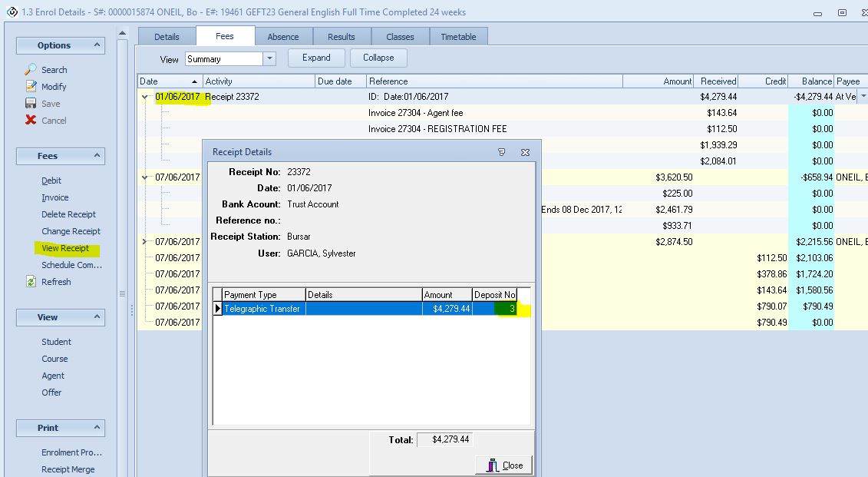
Task: Click the pin icon in Receipt Details
Action: click(502, 152)
